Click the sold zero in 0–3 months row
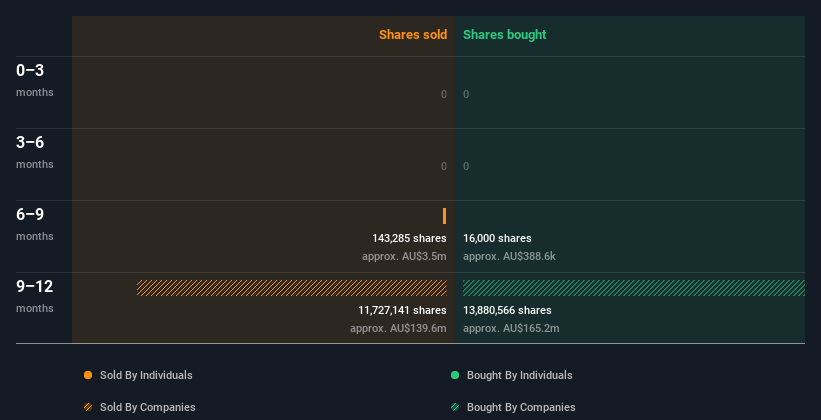Screen dimensions: 821x420 444,94
